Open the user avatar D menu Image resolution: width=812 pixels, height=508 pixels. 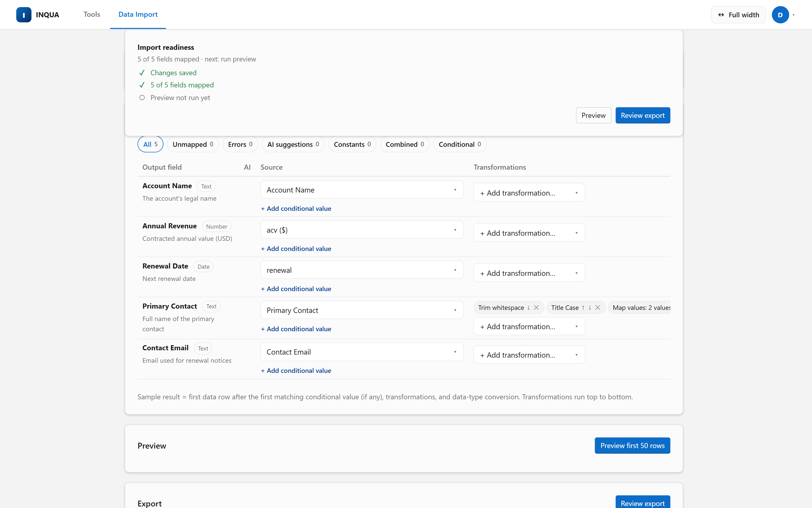pyautogui.click(x=780, y=15)
